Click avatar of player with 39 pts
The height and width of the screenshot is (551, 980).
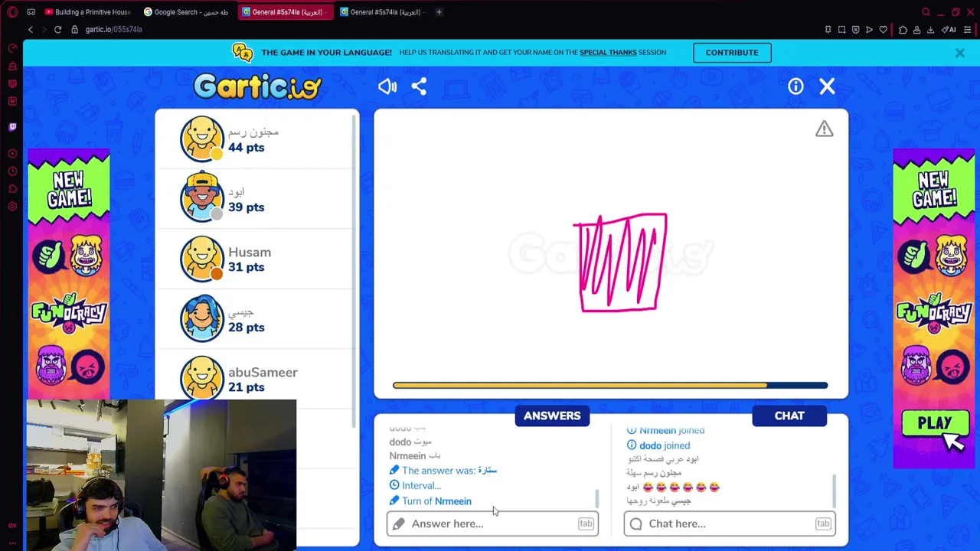point(202,198)
